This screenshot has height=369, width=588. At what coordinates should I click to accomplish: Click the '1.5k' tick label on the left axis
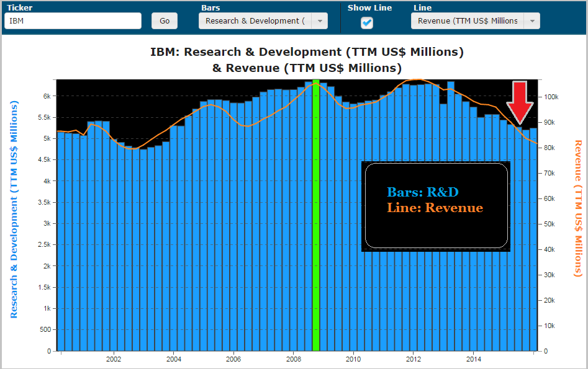click(x=44, y=287)
